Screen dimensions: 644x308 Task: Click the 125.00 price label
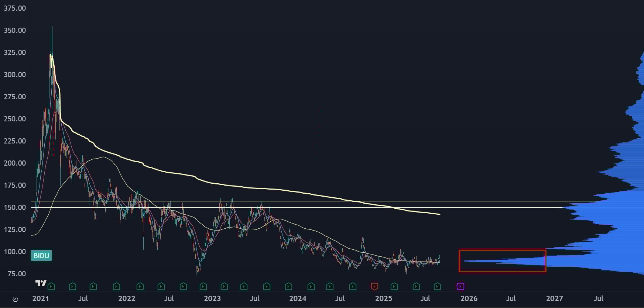click(15, 229)
